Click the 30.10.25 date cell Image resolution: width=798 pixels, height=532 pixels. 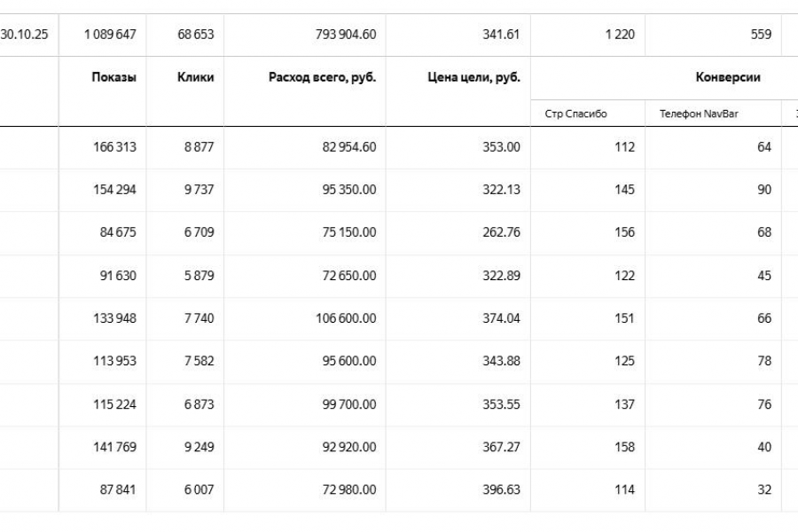point(24,35)
